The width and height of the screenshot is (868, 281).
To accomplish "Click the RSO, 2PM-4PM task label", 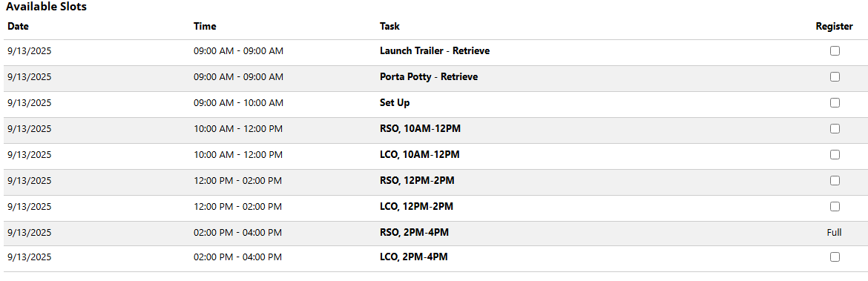I will (x=414, y=232).
